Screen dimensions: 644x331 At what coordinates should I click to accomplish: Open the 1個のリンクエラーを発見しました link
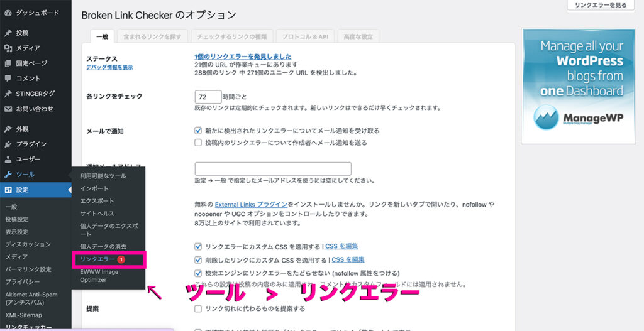pos(243,57)
